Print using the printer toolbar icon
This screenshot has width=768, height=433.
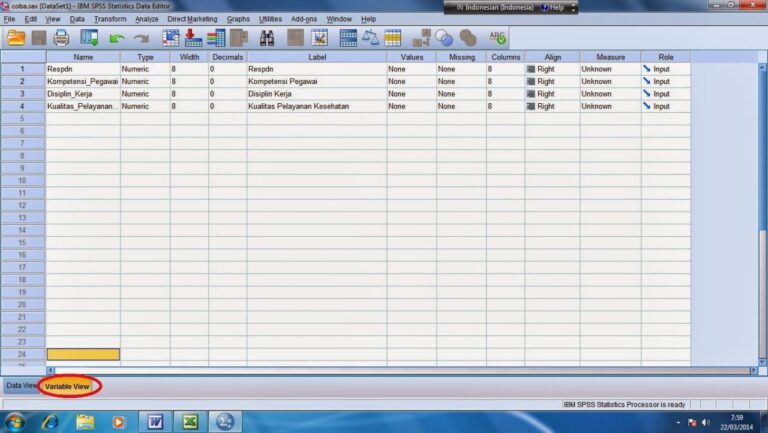[x=61, y=38]
